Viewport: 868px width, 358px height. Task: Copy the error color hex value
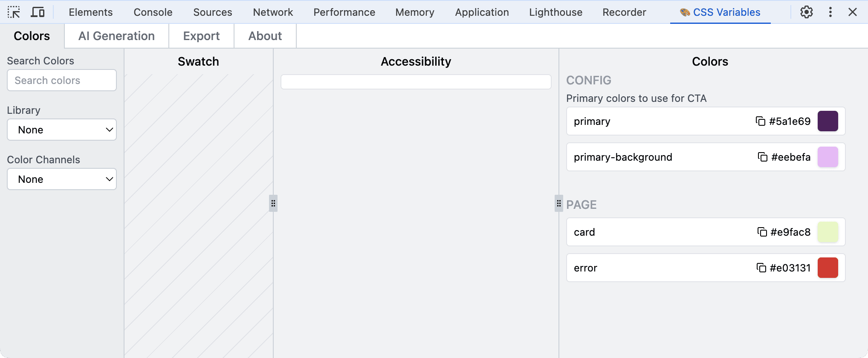(761, 268)
